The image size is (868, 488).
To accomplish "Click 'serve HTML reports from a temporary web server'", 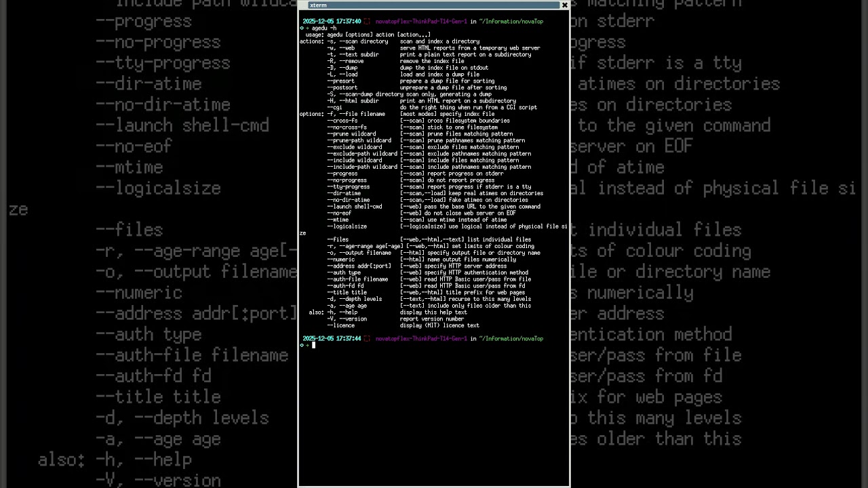I will (470, 48).
